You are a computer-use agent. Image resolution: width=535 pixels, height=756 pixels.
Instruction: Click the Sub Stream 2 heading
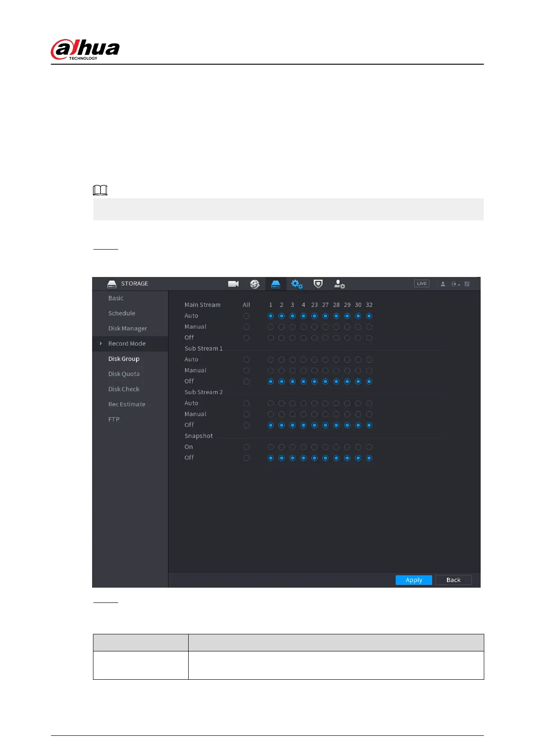[x=203, y=392]
